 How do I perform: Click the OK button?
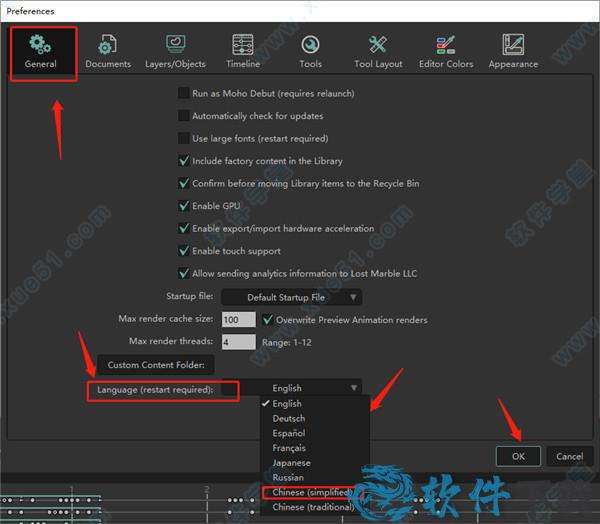click(518, 456)
